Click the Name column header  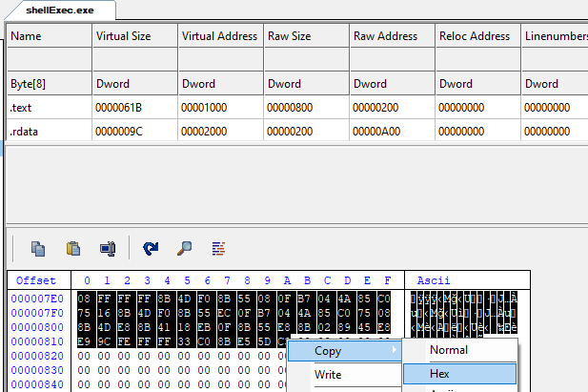tap(50, 36)
